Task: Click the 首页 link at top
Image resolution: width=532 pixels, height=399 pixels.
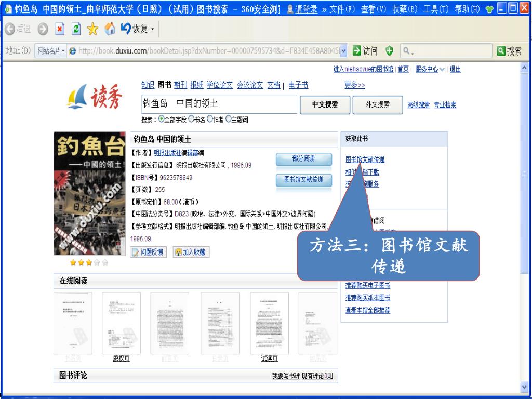Action: click(x=403, y=69)
